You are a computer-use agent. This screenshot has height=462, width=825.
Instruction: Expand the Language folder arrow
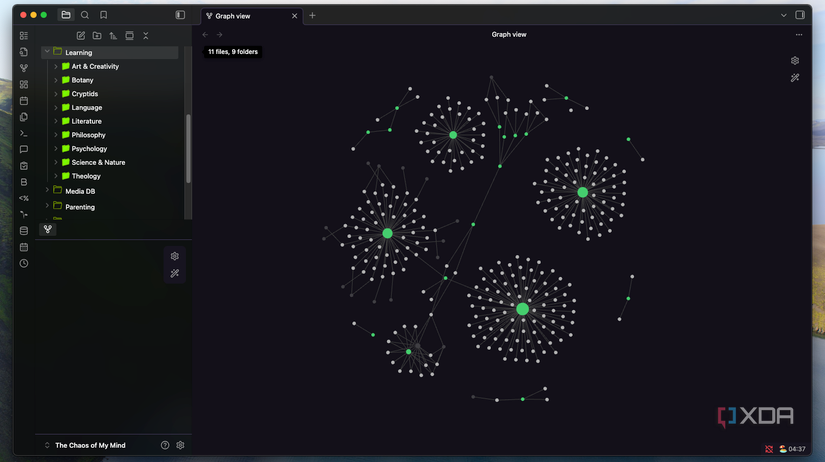[56, 107]
